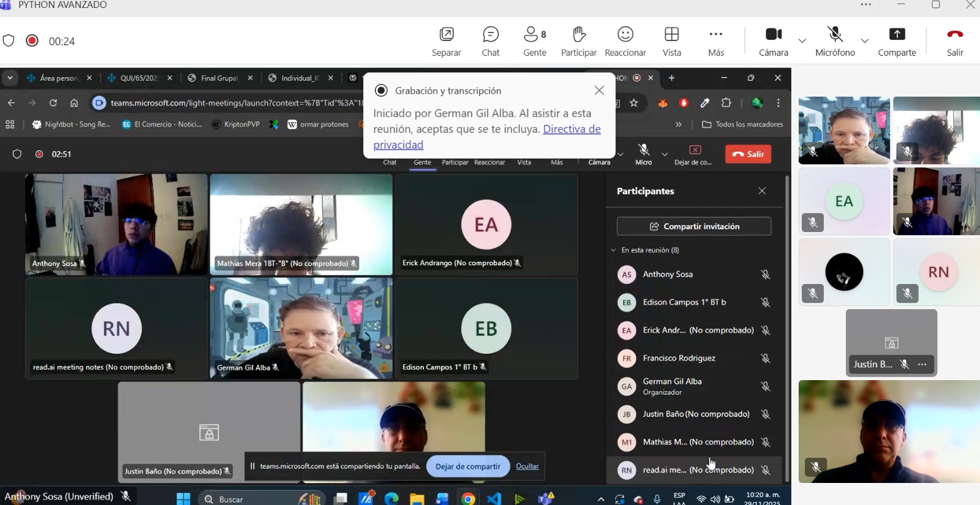
Task: Open the three dots window menu in title bar
Action: 866,5
